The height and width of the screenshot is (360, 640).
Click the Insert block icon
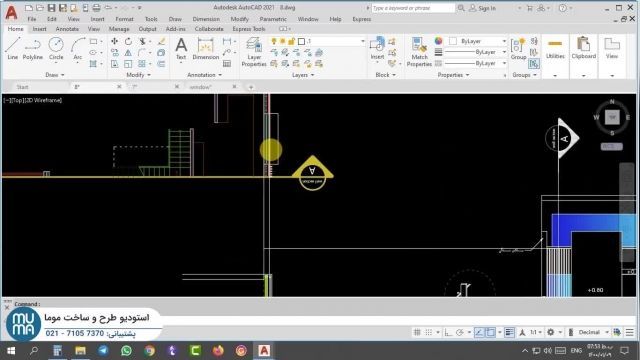[377, 48]
